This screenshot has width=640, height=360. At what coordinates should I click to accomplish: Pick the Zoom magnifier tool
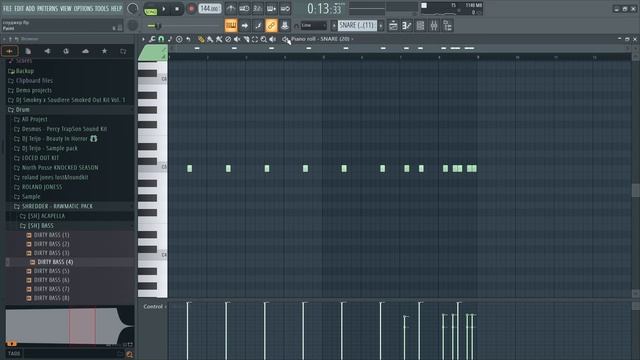tap(264, 39)
